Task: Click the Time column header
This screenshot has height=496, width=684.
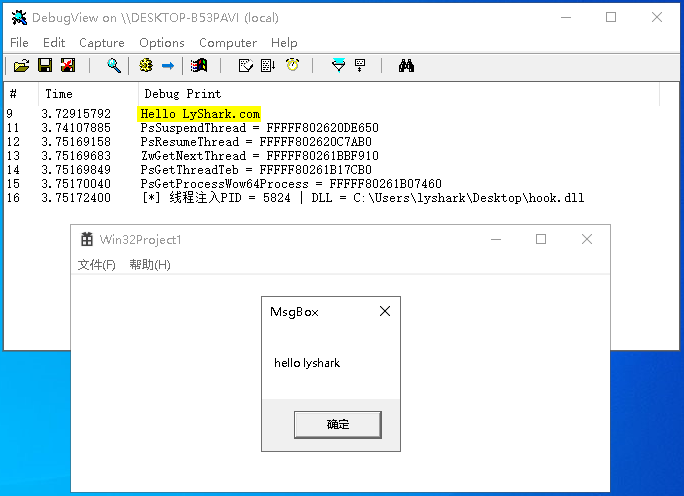Action: coord(89,94)
